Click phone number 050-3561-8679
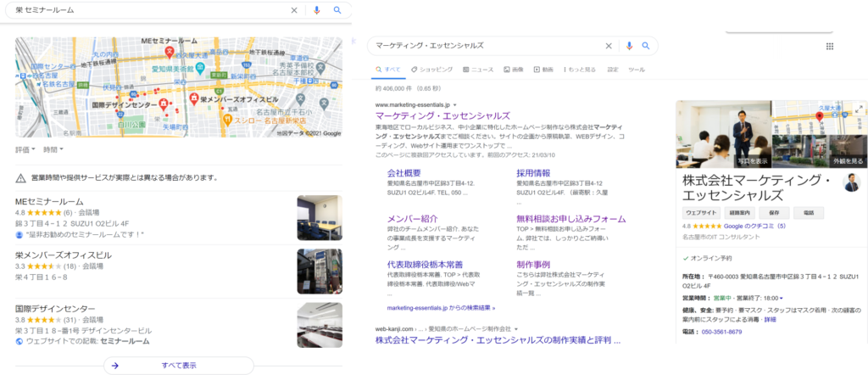 click(x=722, y=332)
